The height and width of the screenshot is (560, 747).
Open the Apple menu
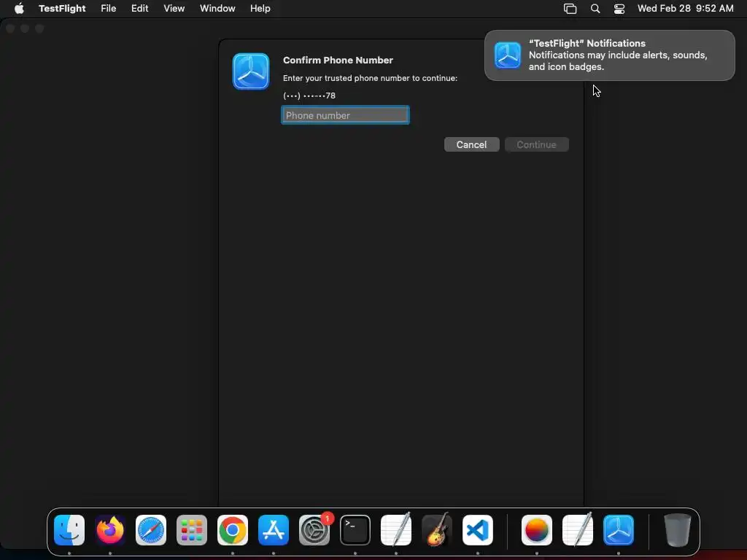coord(19,8)
